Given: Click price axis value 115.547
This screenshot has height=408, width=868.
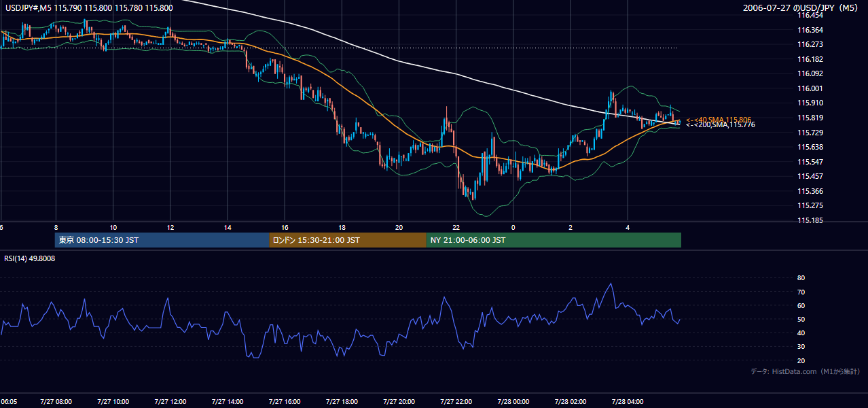Looking at the screenshot, I should (811, 162).
